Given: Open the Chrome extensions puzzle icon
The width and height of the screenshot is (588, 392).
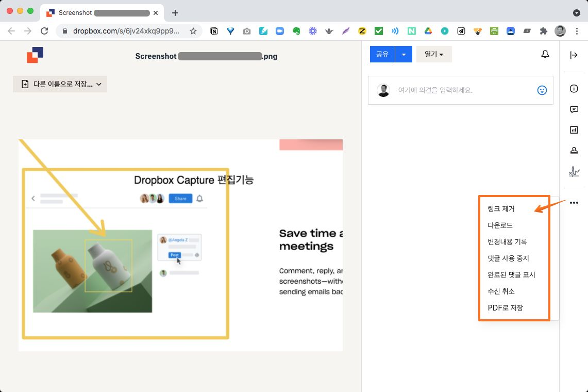Looking at the screenshot, I should click(x=543, y=31).
